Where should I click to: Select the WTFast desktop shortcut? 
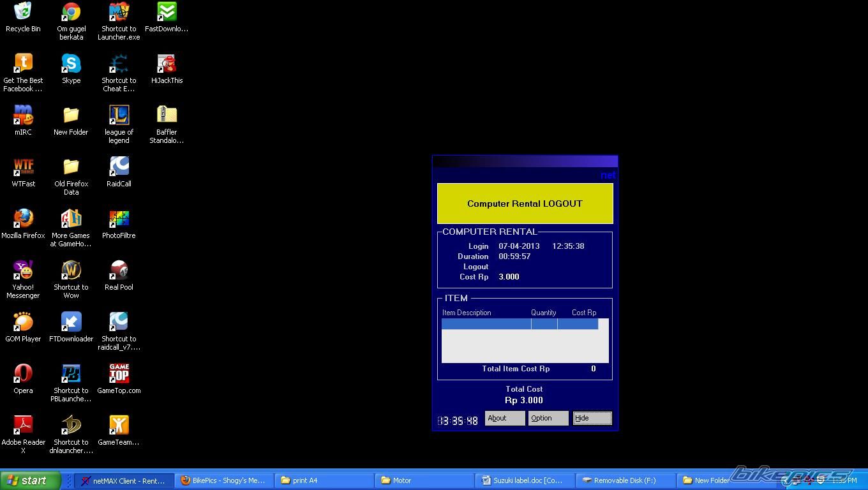23,167
